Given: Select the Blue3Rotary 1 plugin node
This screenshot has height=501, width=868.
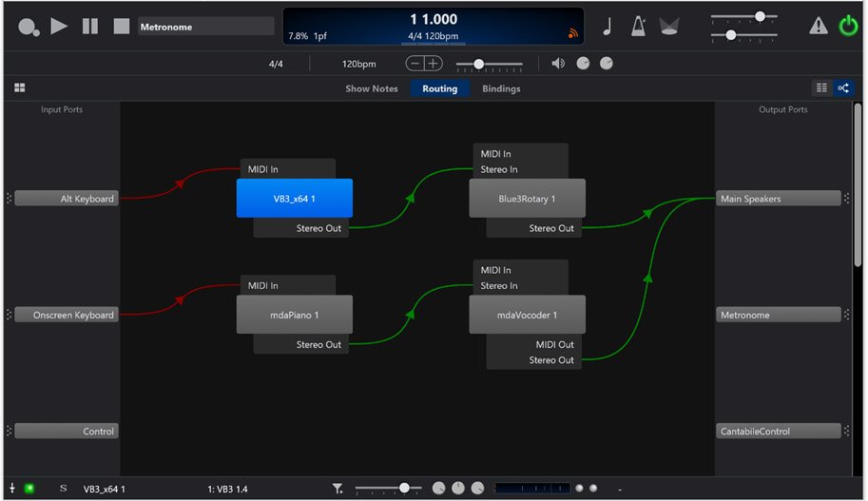Looking at the screenshot, I should pyautogui.click(x=527, y=199).
